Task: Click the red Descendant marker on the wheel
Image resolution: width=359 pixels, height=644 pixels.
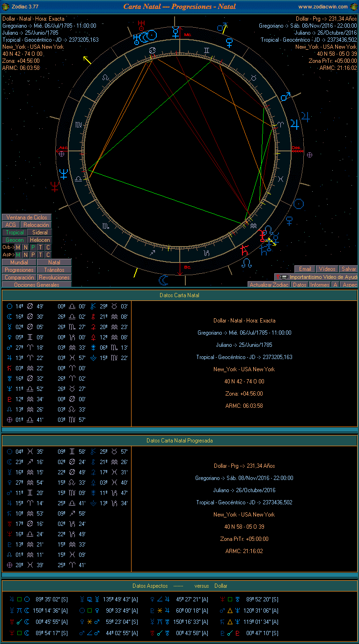Action: click(298, 150)
